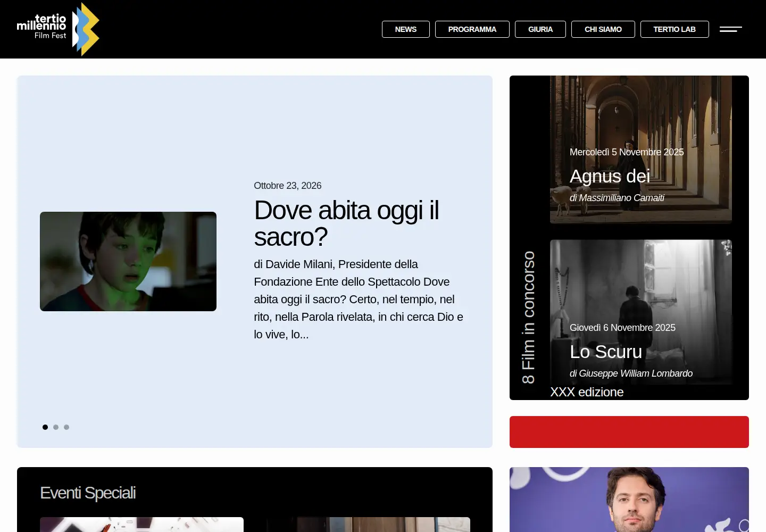Open the hamburger menu icon
The width and height of the screenshot is (766, 532).
[x=731, y=29]
